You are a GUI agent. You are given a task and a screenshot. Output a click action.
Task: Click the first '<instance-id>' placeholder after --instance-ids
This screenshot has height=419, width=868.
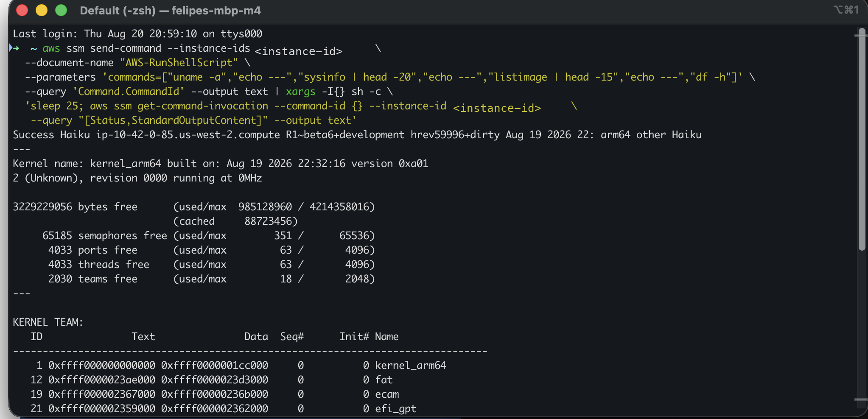coord(298,51)
